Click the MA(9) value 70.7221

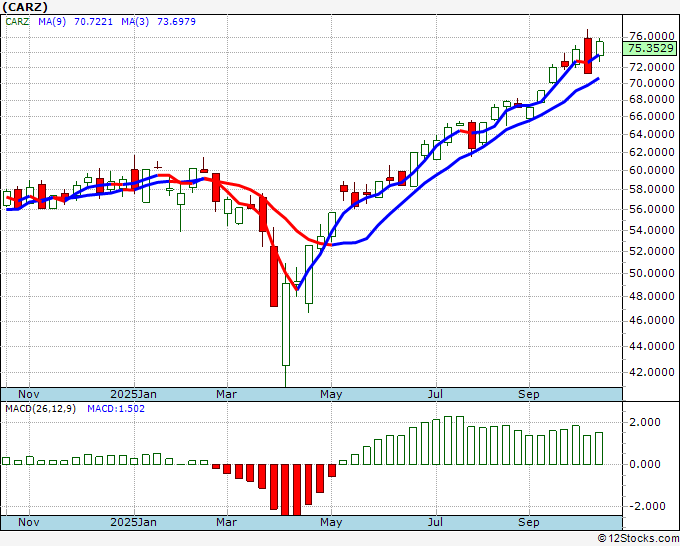tap(93, 22)
